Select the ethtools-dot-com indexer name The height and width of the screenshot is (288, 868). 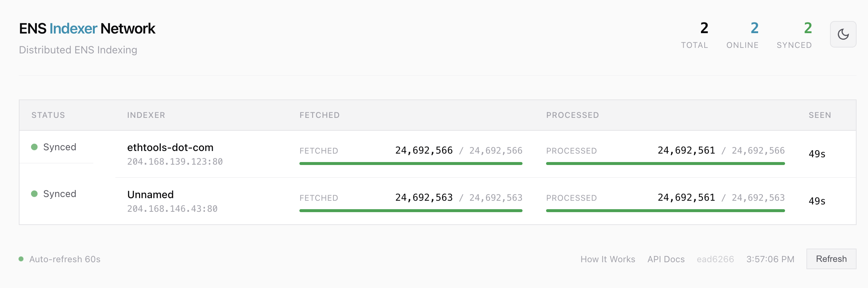(x=170, y=147)
